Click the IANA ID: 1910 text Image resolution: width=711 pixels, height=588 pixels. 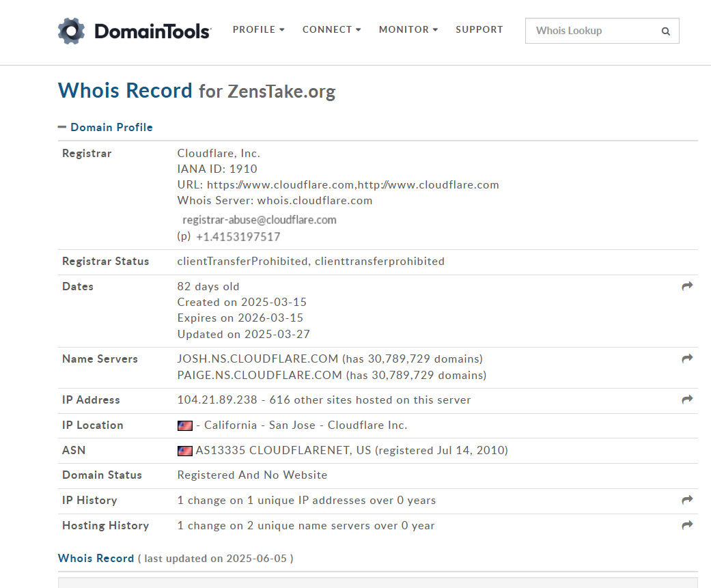217,169
